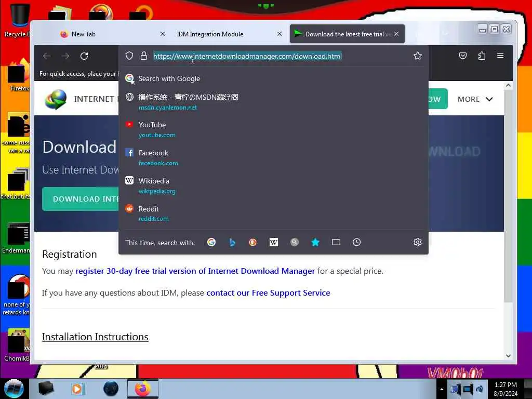Open the Firefox hamburger menu
Image resolution: width=532 pixels, height=399 pixels.
(x=500, y=55)
